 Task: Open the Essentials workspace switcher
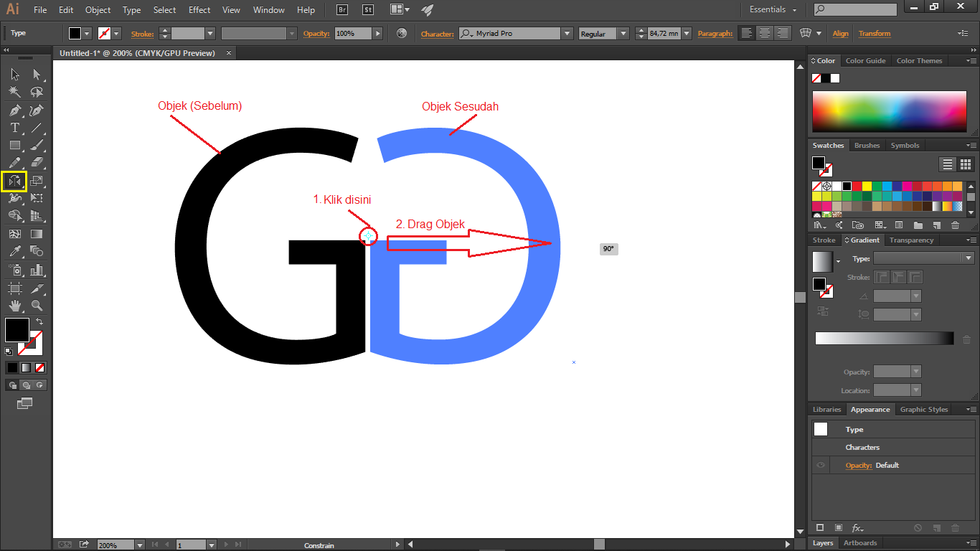tap(773, 10)
